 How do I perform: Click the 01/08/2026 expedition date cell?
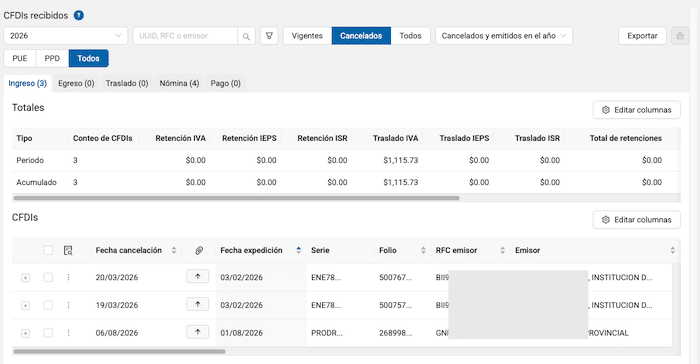[242, 333]
